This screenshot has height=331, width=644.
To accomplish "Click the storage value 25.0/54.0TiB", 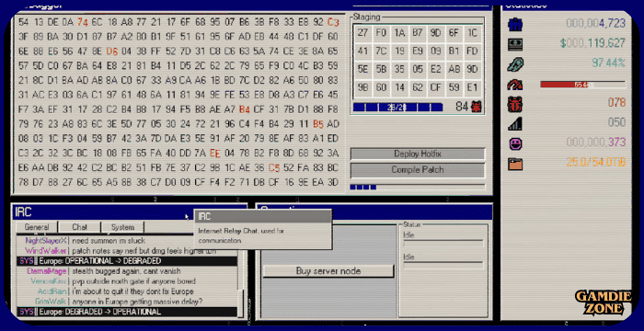I will pyautogui.click(x=595, y=163).
